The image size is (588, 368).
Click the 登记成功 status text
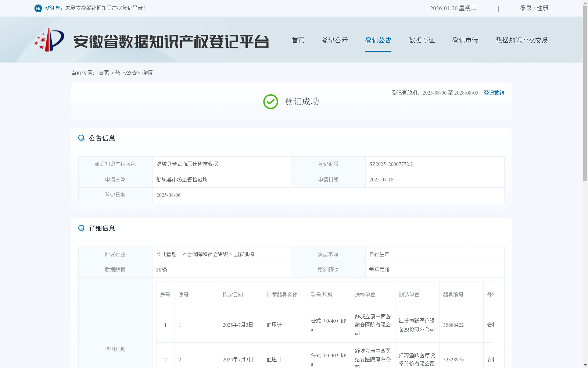point(302,102)
